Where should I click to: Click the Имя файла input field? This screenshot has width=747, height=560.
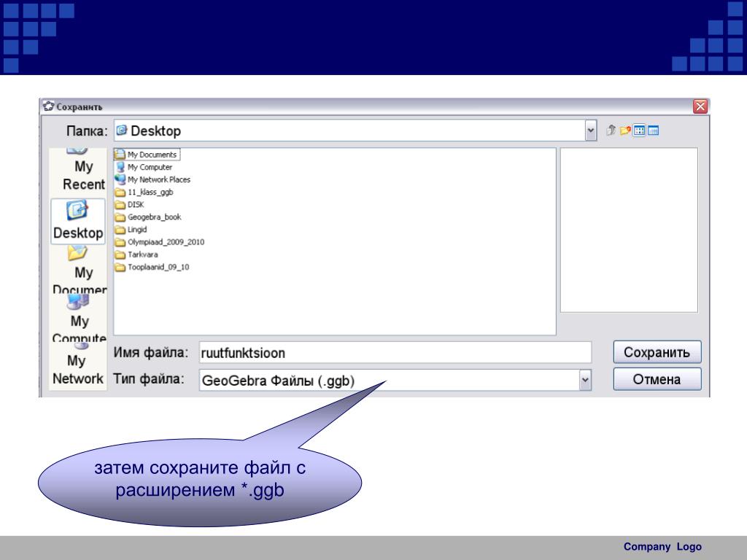point(395,353)
